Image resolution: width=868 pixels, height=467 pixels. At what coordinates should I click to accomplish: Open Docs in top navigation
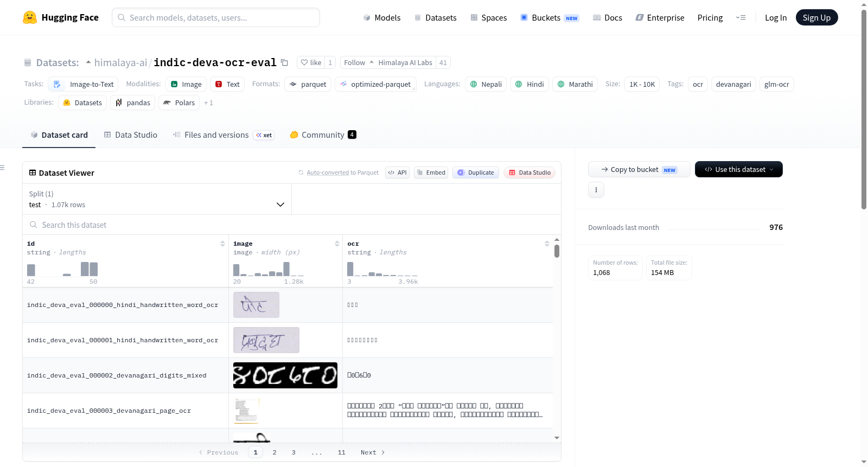(608, 17)
